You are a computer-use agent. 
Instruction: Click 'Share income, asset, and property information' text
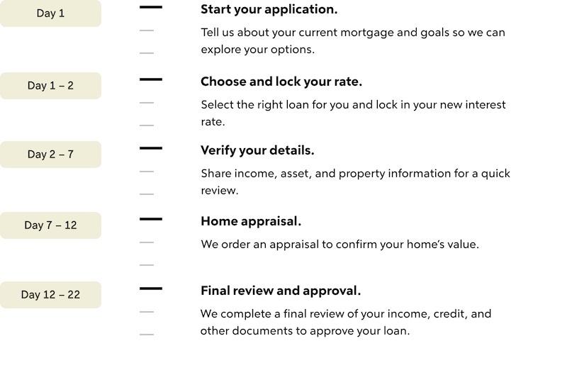[355, 182]
